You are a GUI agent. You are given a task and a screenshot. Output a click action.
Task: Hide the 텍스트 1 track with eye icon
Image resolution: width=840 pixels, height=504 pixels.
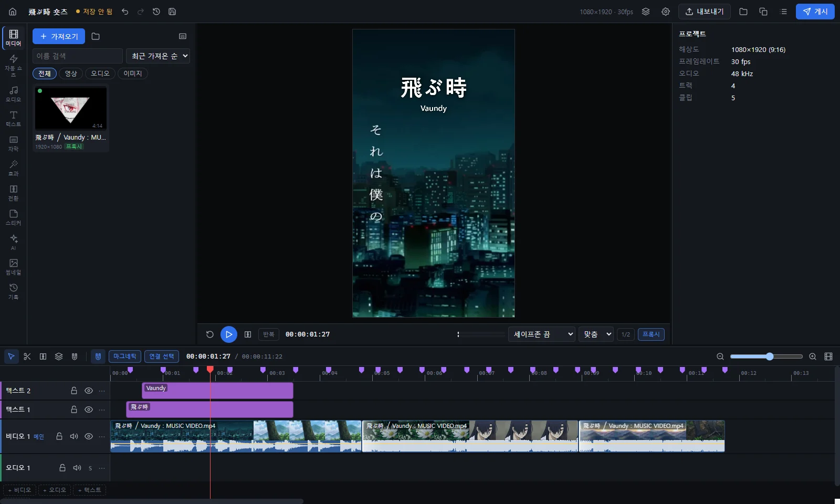pyautogui.click(x=89, y=409)
